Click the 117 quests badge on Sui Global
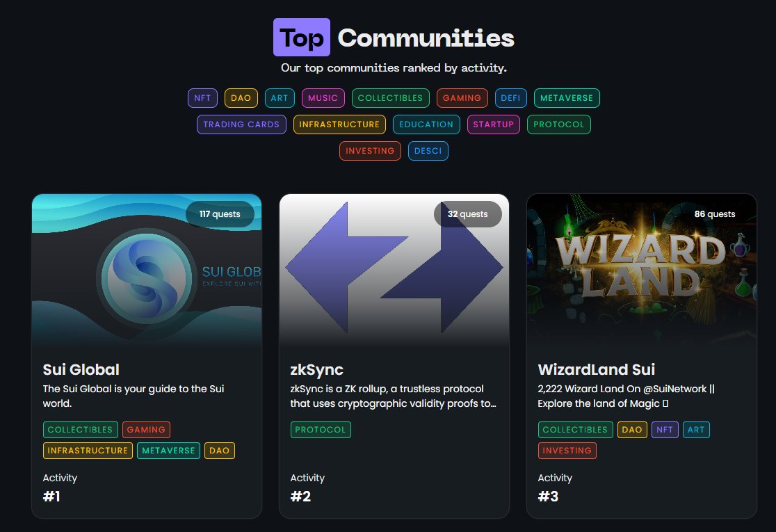Image resolution: width=776 pixels, height=532 pixels. pos(220,214)
